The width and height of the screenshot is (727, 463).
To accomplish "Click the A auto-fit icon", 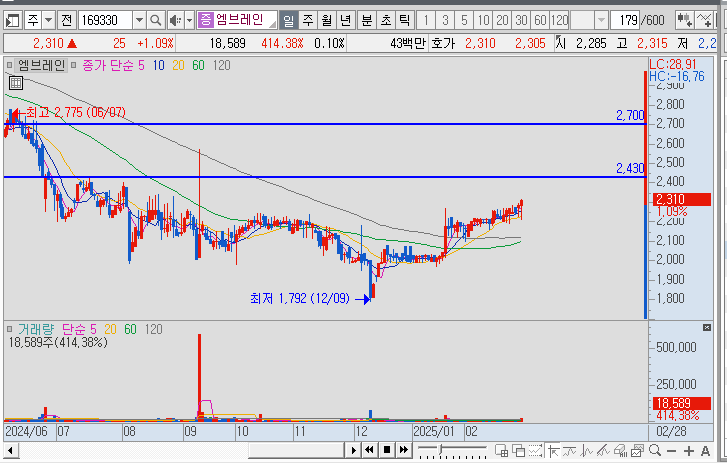I will (706, 450).
